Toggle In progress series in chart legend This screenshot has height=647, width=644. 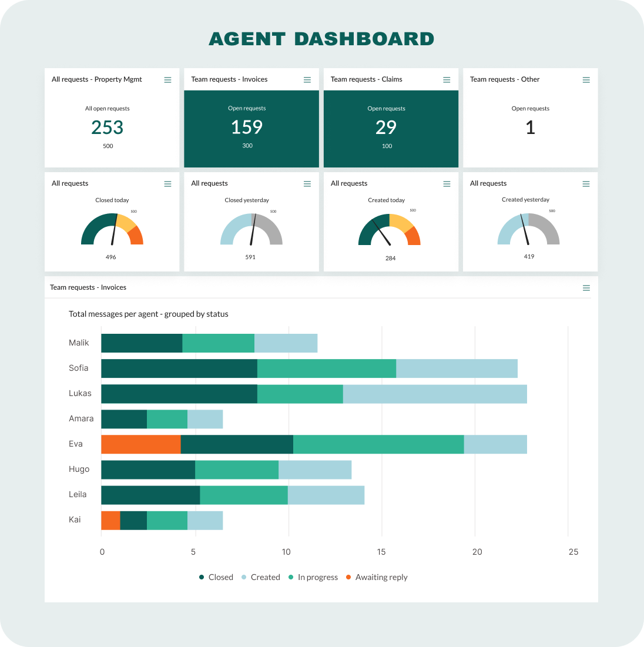click(313, 577)
